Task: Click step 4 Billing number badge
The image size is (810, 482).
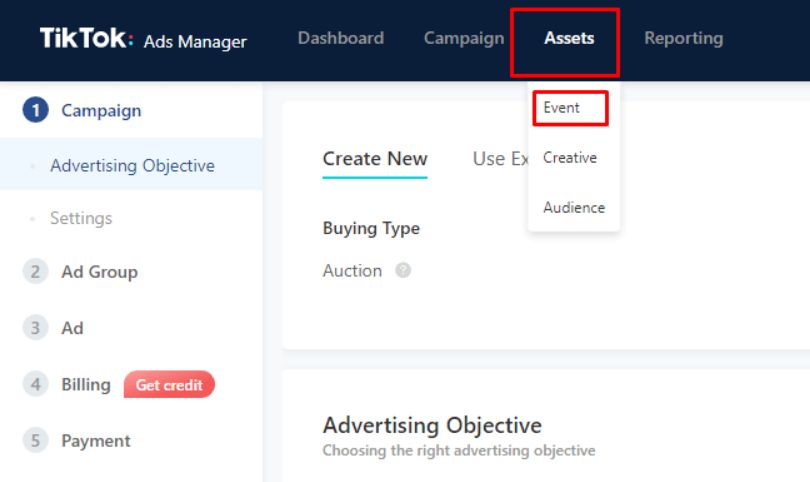Action: tap(35, 385)
